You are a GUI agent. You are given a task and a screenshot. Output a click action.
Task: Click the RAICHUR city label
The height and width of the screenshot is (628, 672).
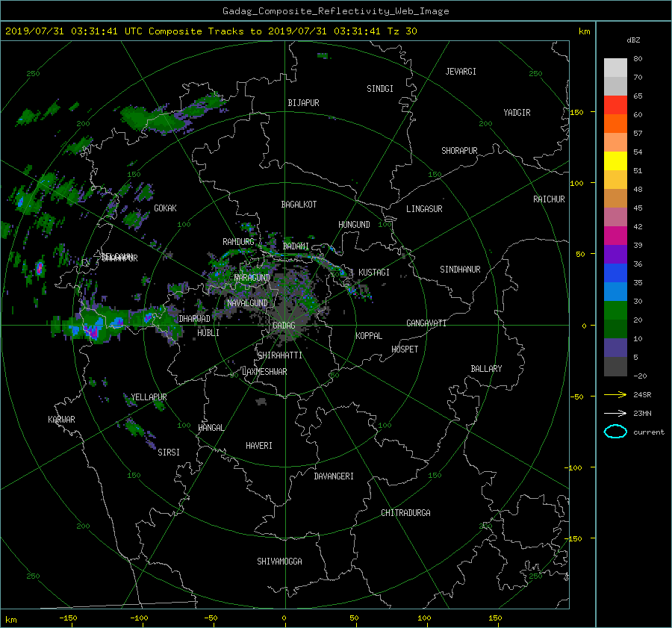(x=549, y=199)
